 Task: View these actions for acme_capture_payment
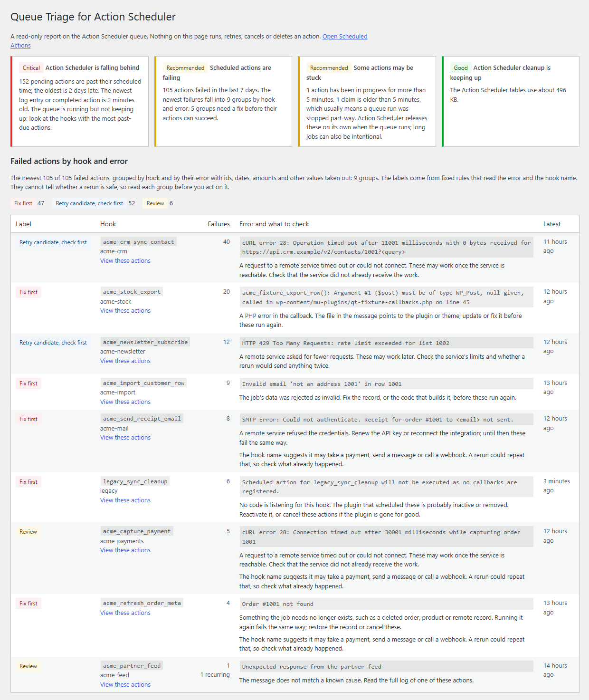coord(125,550)
